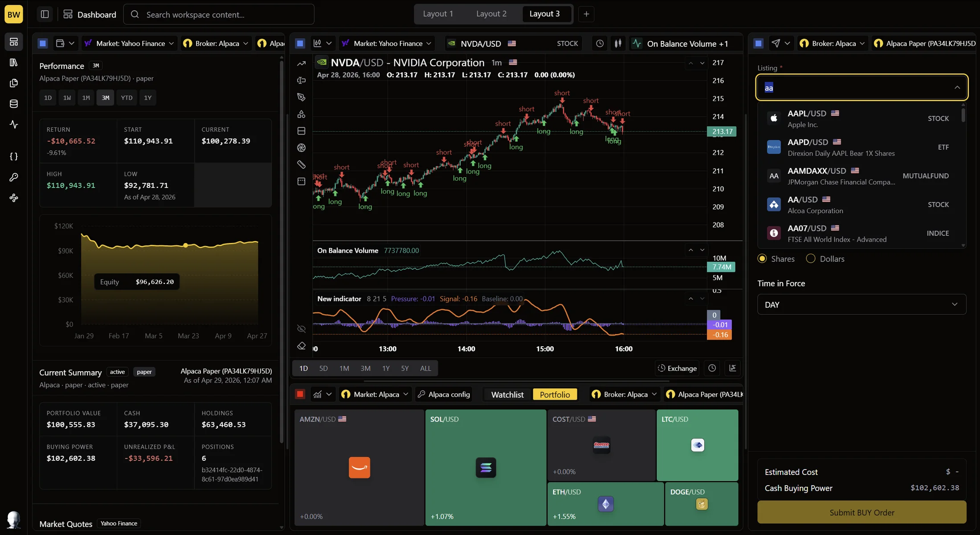Open chart clock interval icon
Image resolution: width=980 pixels, height=535 pixels.
pos(600,44)
